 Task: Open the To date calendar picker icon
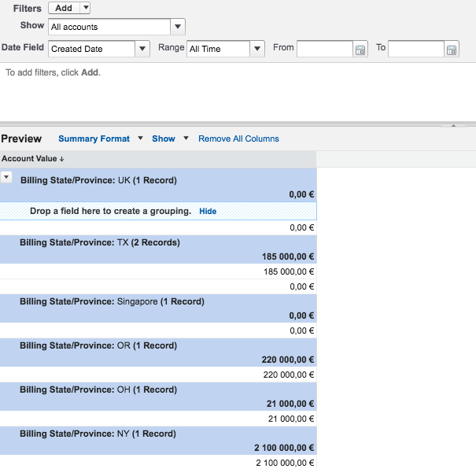coord(452,49)
